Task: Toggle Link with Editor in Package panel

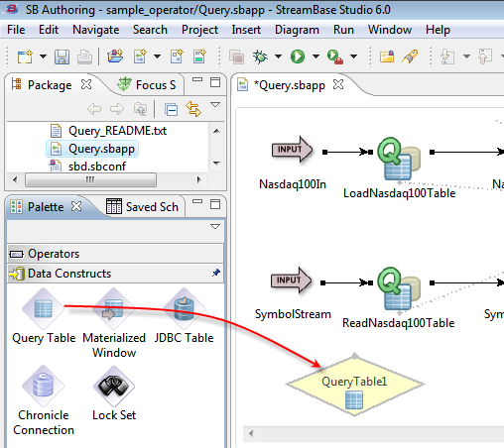Action: click(x=193, y=109)
